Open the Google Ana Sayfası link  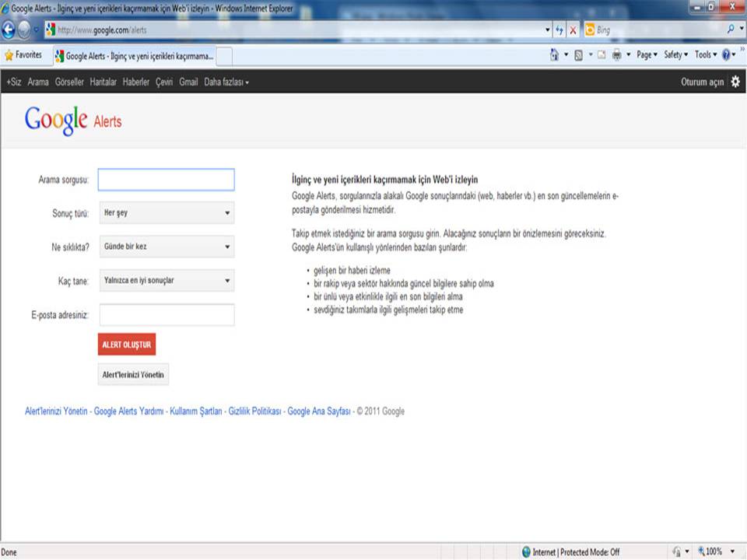(319, 411)
